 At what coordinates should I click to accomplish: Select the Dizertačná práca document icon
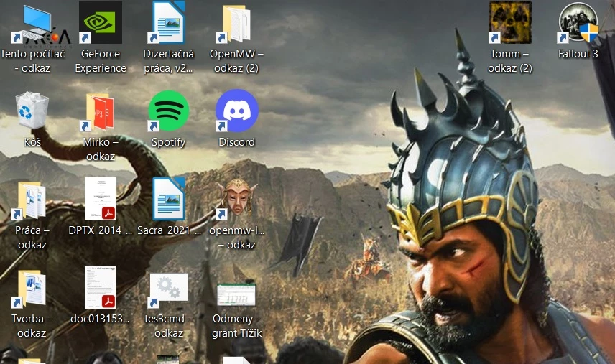coord(168,22)
